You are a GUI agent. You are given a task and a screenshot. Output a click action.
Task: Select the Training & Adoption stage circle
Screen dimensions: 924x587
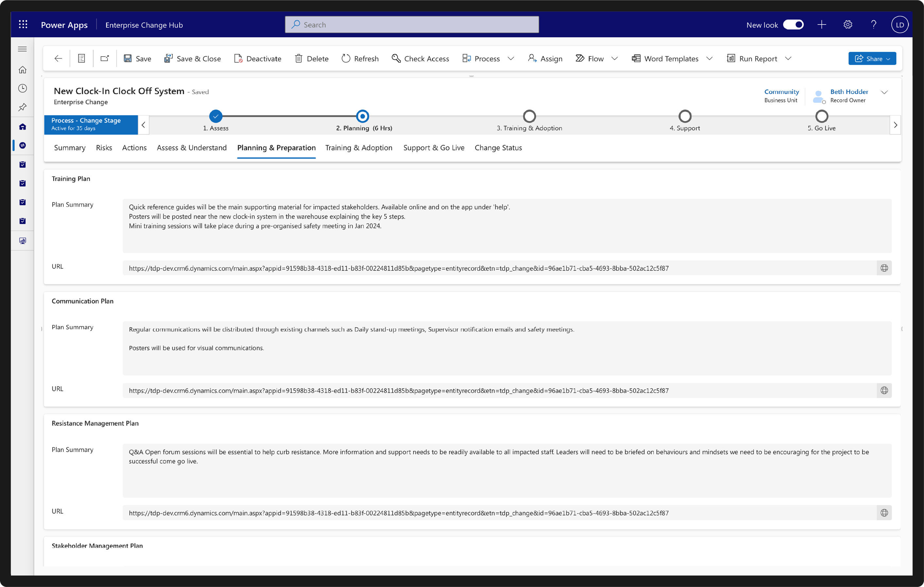click(529, 116)
